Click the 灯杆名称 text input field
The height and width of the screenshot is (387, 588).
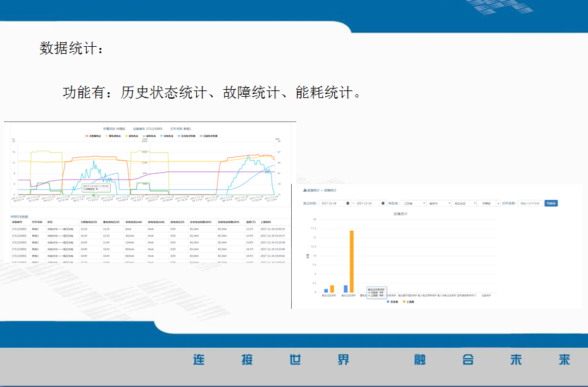[530, 203]
